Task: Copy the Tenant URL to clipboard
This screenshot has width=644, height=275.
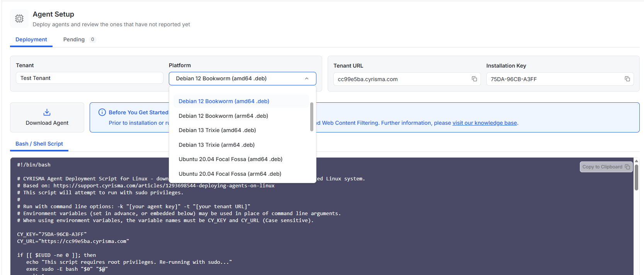Action: (x=474, y=79)
